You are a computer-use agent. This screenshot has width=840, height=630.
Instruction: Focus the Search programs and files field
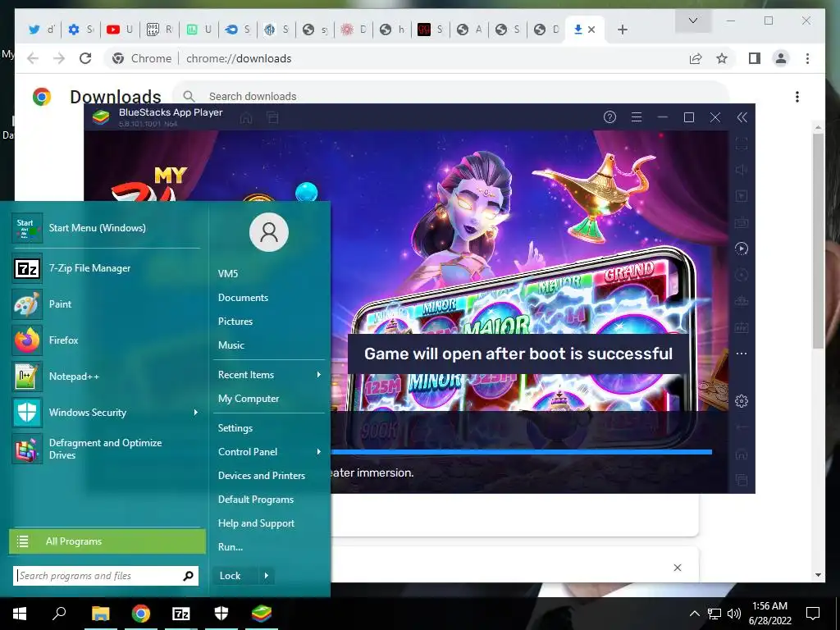pos(98,576)
